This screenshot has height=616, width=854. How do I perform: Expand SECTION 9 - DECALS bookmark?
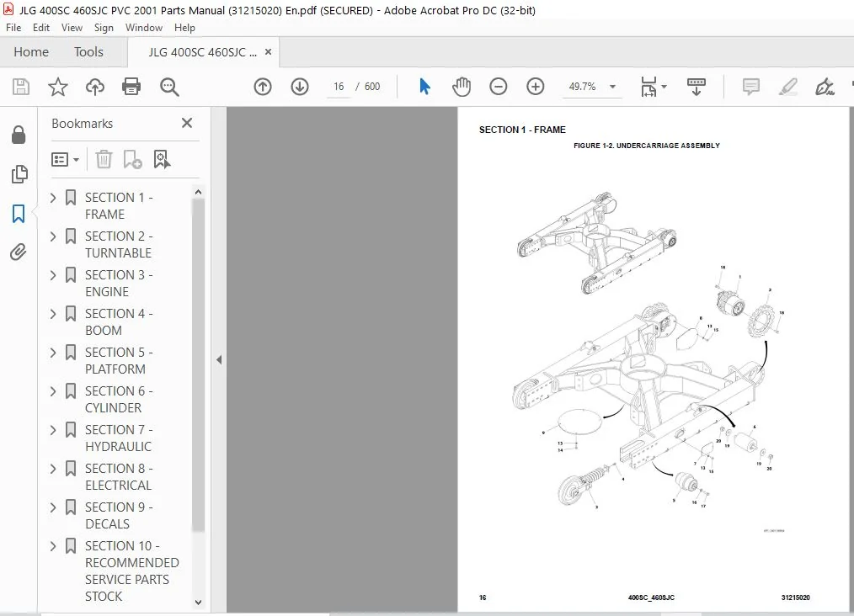[53, 507]
